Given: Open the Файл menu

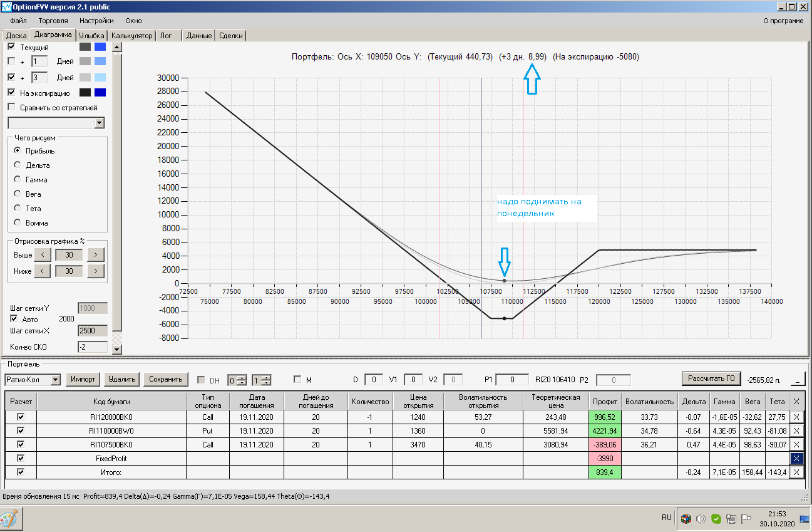Looking at the screenshot, I should pyautogui.click(x=18, y=21).
